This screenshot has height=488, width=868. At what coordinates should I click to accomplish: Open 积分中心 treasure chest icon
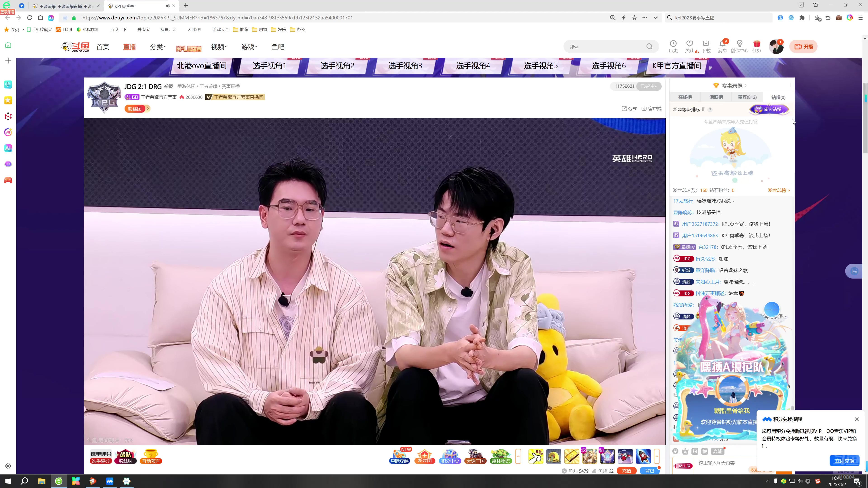pyautogui.click(x=450, y=456)
